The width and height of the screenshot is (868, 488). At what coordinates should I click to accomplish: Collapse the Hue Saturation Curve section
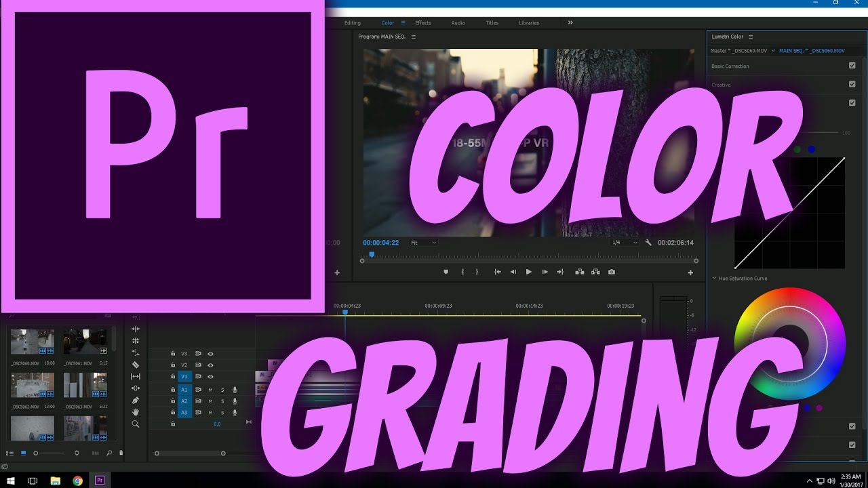[x=715, y=278]
